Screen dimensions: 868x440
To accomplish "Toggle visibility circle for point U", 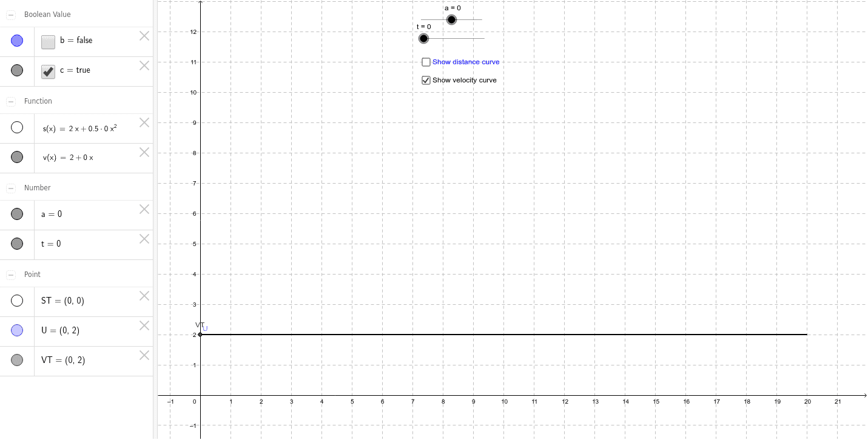I will (17, 330).
